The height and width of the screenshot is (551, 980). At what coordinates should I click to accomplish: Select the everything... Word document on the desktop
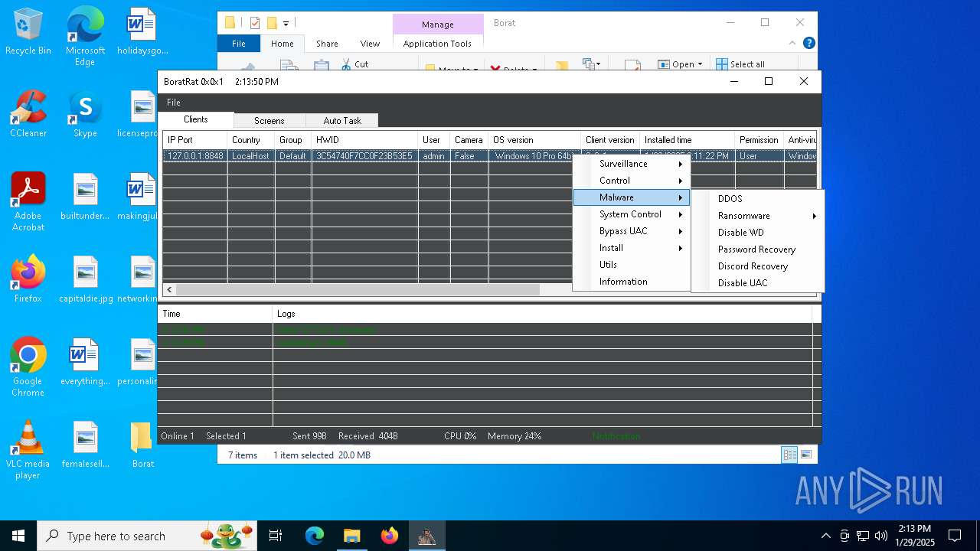point(85,362)
